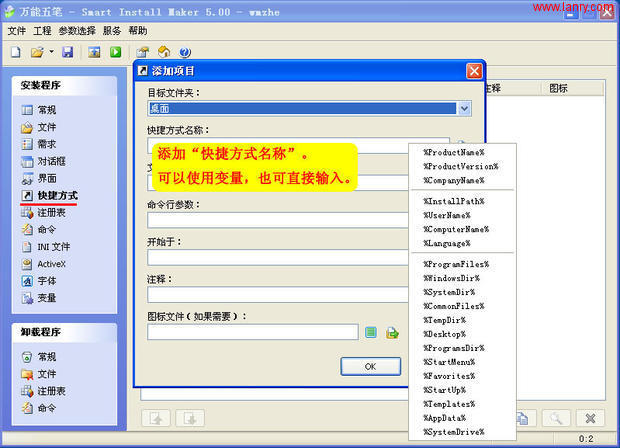Viewport: 620px width, 448px height.
Task: Click the delete X button at bottom right
Action: [590, 418]
